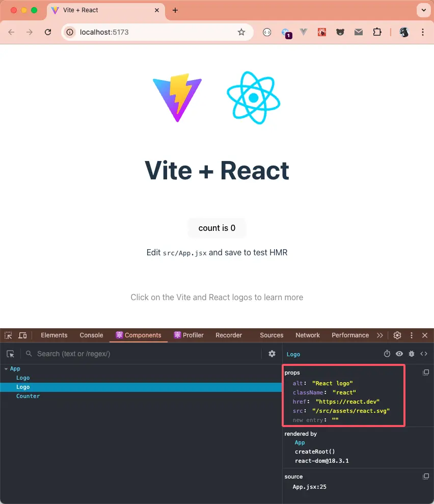Log component data bug icon
The image size is (434, 504).
tap(412, 354)
